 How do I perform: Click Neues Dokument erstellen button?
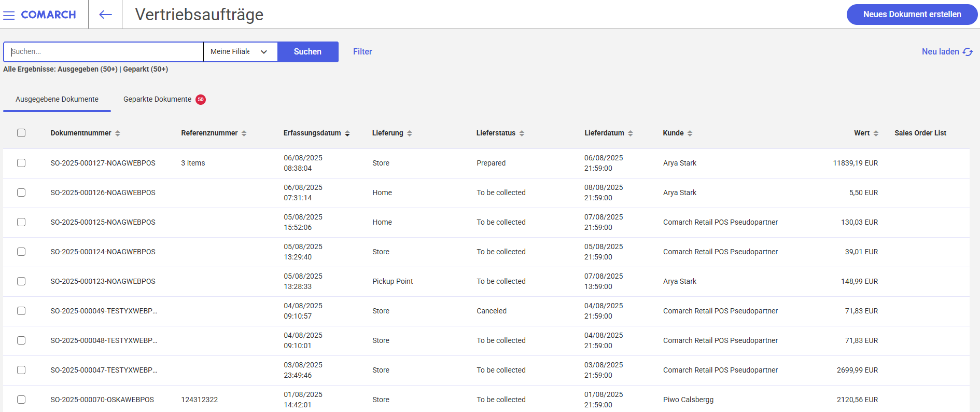(912, 15)
